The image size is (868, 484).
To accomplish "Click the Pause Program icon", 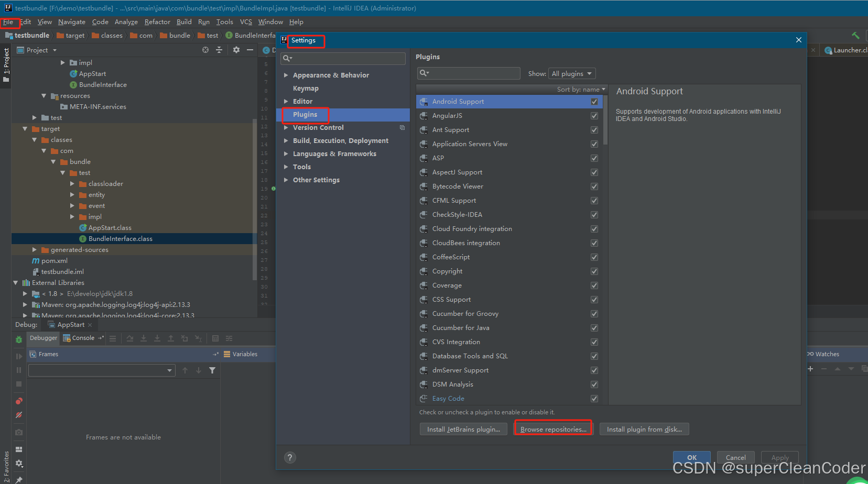I will 19,370.
